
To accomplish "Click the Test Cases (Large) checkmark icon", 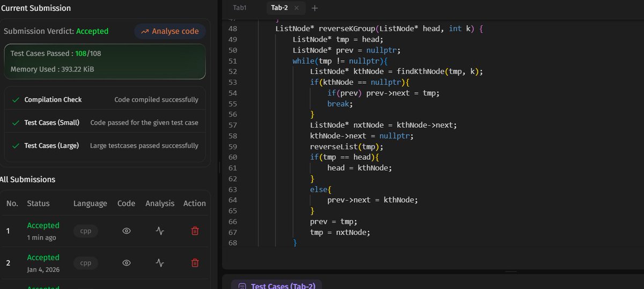I will click(16, 146).
